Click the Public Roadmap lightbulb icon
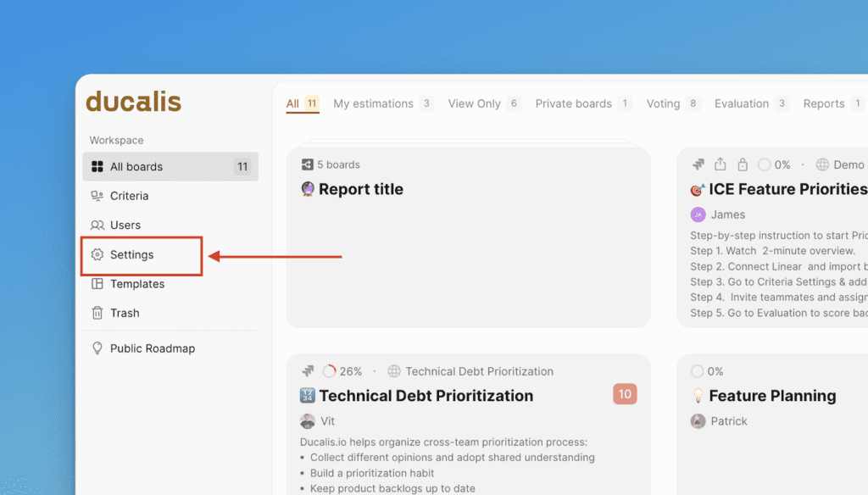The height and width of the screenshot is (495, 868). point(97,348)
